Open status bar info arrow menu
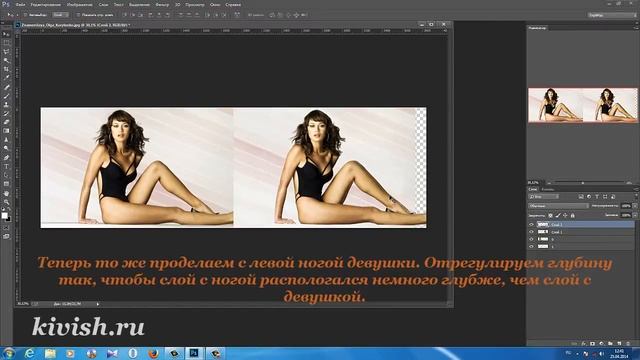640x360 pixels. [98, 304]
